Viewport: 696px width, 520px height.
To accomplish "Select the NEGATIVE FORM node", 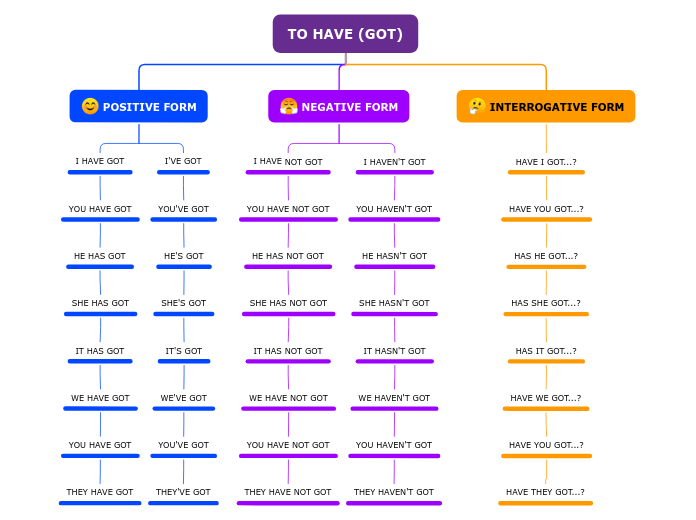I will [339, 106].
